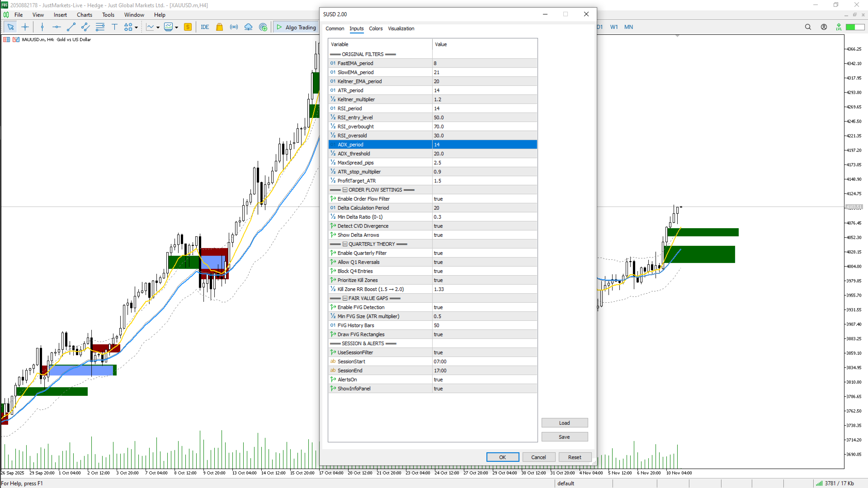Collapse the FAIR VALUE GAPS group
The height and width of the screenshot is (488, 868).
point(345,298)
